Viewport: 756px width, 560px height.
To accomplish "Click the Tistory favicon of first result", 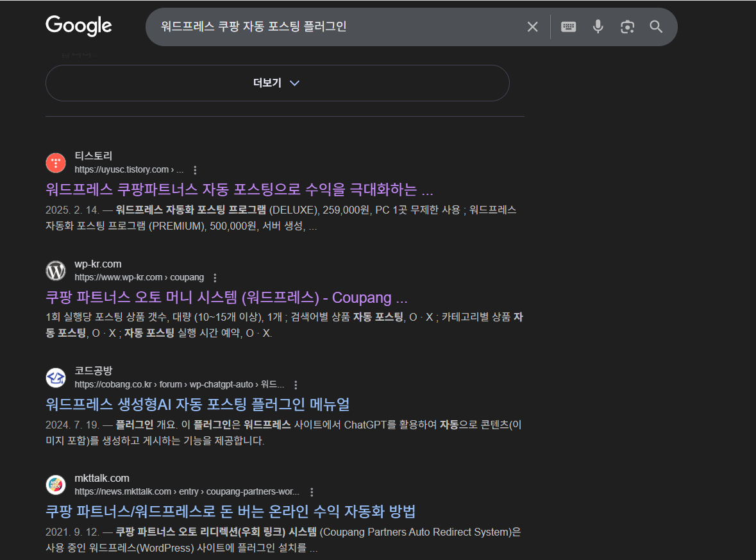I will tap(56, 162).
